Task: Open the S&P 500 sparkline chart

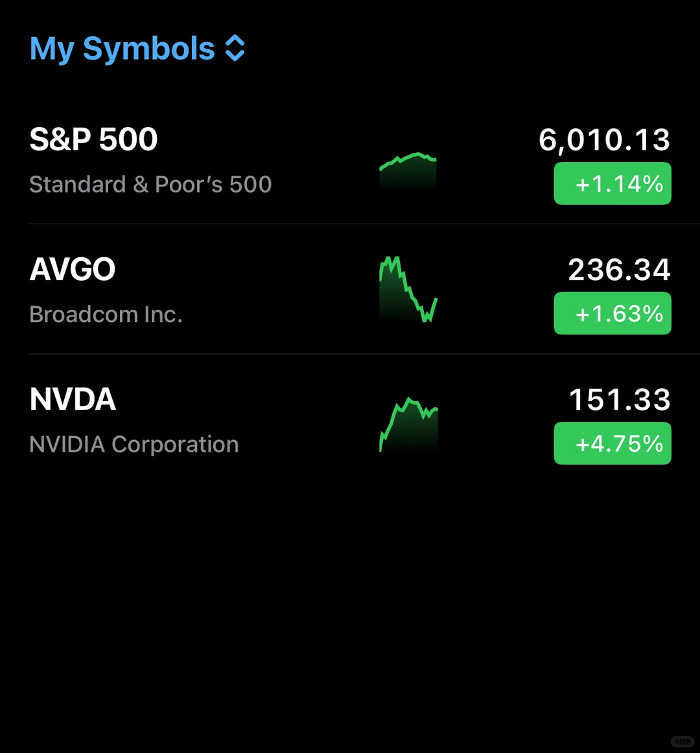Action: [408, 172]
